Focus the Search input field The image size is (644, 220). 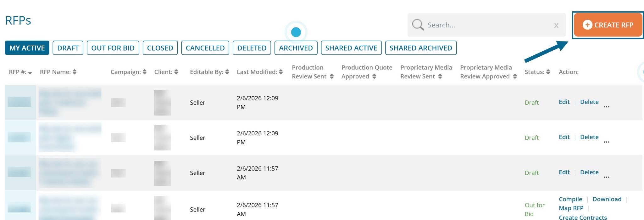coord(487,25)
